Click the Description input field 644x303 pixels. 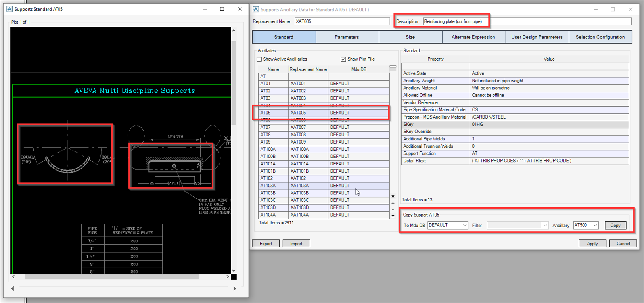click(x=527, y=21)
